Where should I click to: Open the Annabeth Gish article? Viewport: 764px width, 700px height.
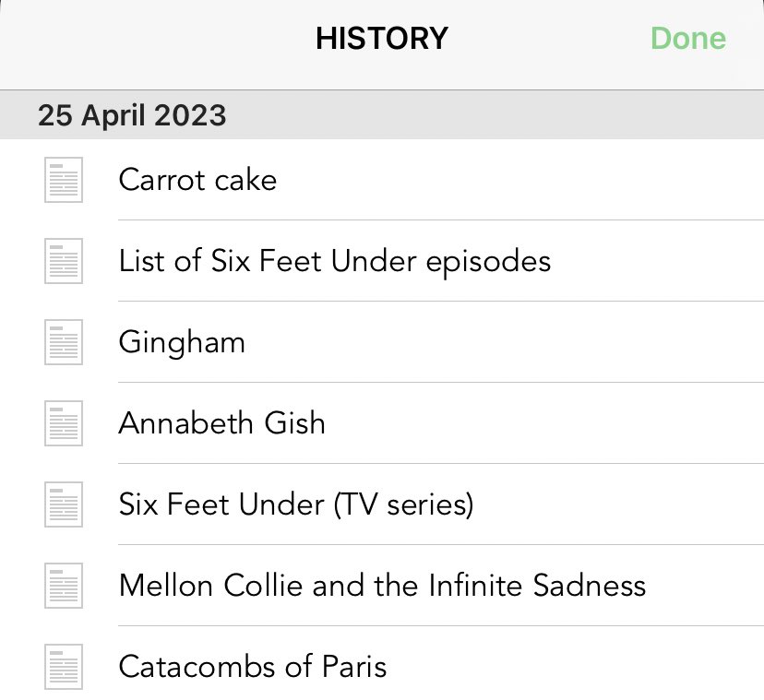[221, 423]
